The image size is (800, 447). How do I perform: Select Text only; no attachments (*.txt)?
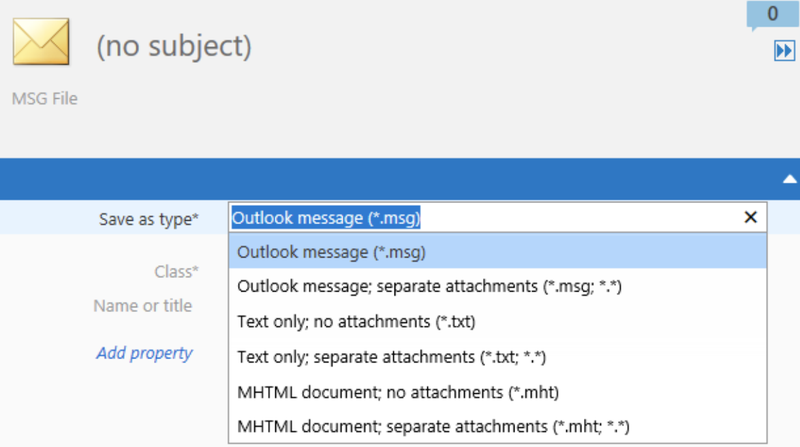(497, 321)
